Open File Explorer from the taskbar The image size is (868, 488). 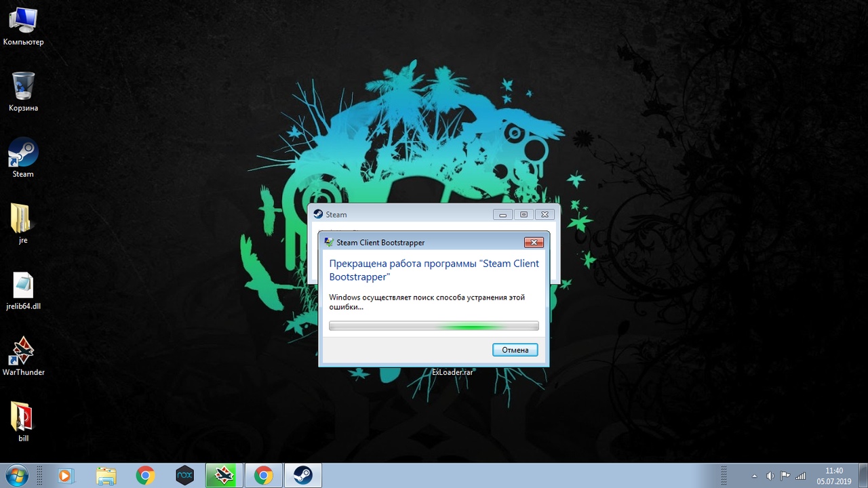[x=106, y=476]
